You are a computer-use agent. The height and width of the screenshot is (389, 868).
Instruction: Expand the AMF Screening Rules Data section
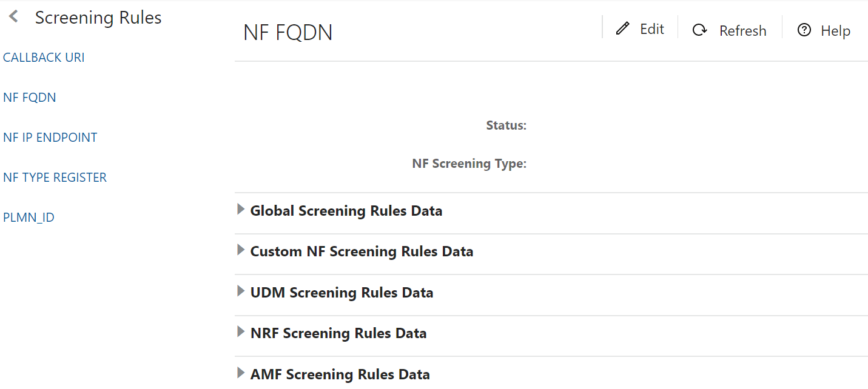coord(241,373)
